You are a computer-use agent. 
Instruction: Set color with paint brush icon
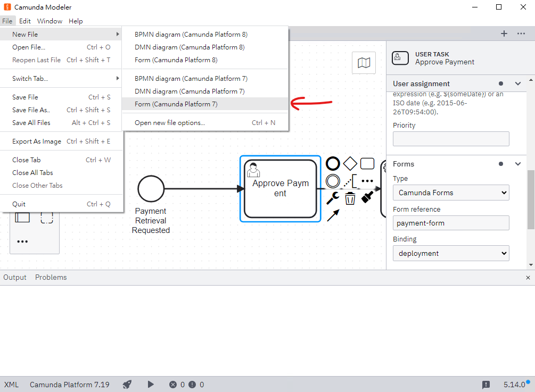tap(367, 197)
